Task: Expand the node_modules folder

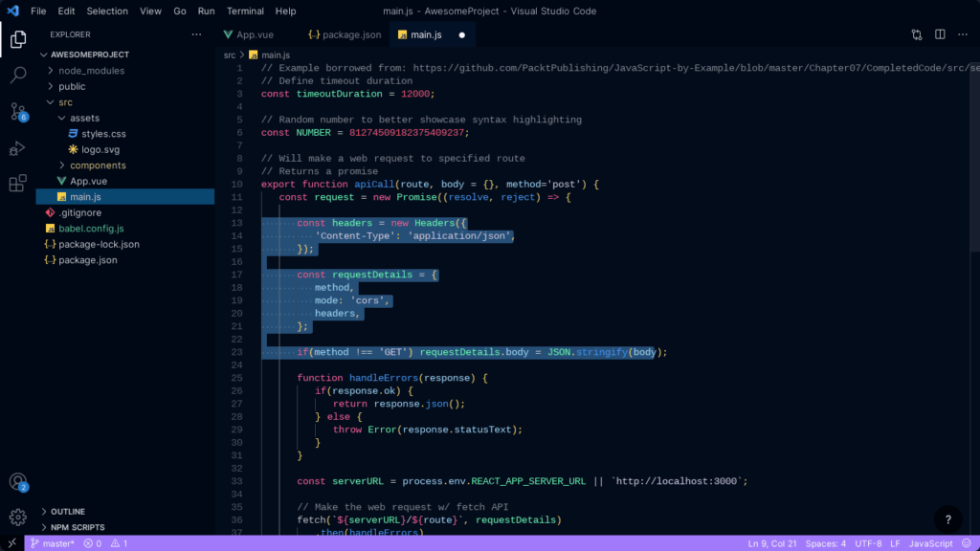Action: click(90, 71)
